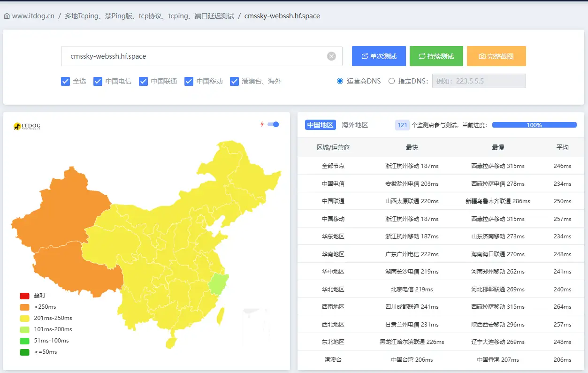Click the custom DNS input field
The width and height of the screenshot is (588, 373).
click(x=479, y=81)
